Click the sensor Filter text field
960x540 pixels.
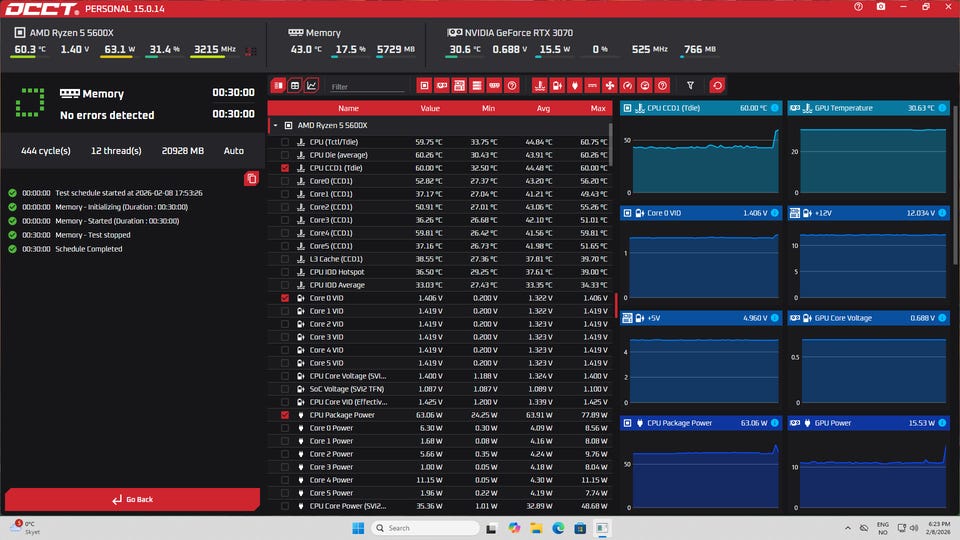367,87
